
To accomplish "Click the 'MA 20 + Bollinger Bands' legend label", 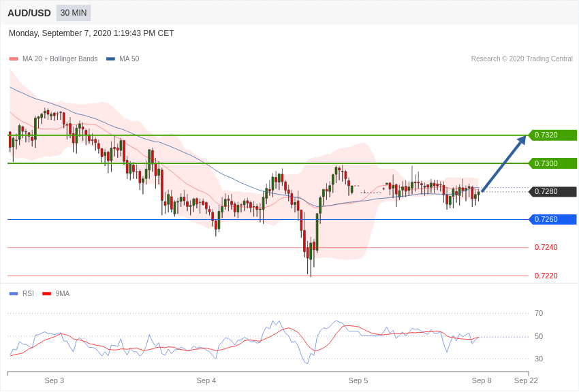I will (60, 59).
